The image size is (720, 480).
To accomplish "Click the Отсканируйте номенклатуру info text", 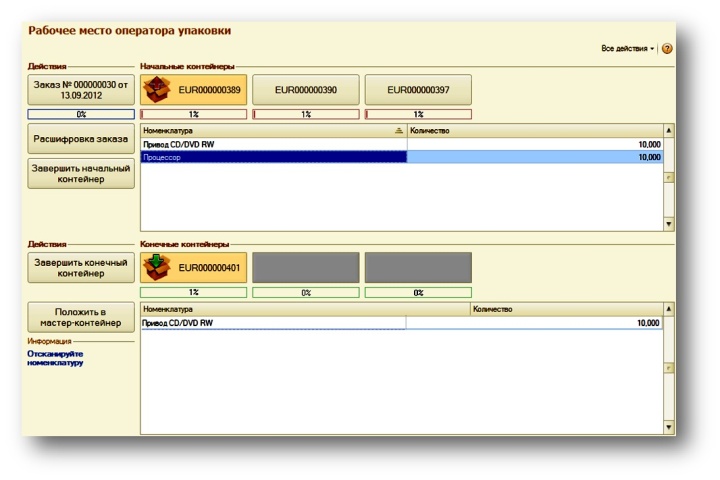I will tap(55, 358).
